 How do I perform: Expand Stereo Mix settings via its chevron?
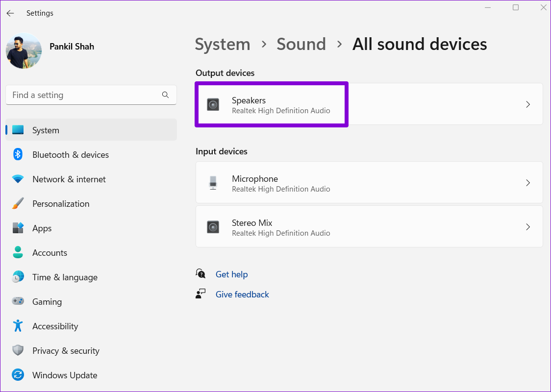528,227
